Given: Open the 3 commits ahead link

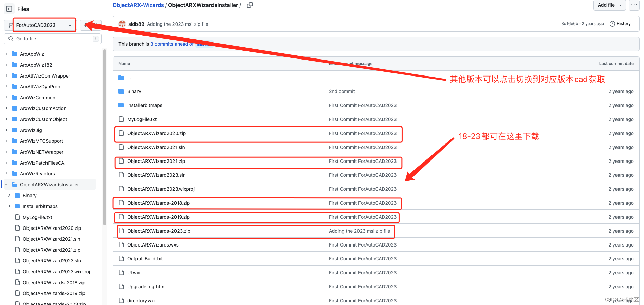Looking at the screenshot, I should pos(172,44).
